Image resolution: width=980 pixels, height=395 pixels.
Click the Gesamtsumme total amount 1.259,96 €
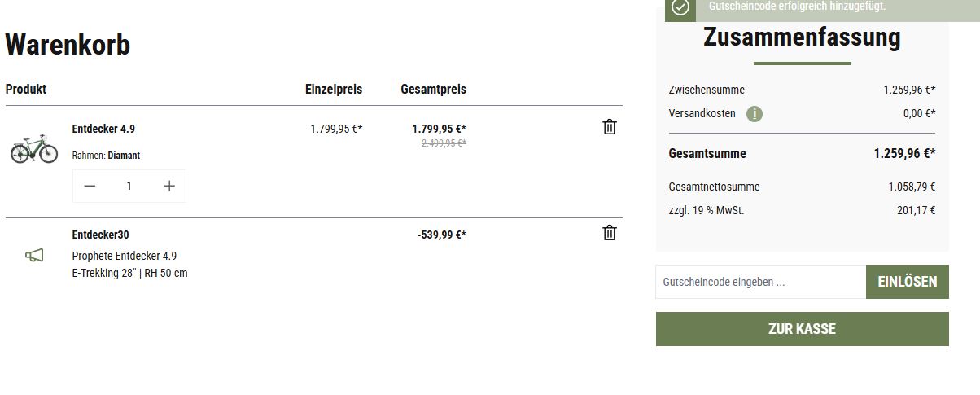904,154
